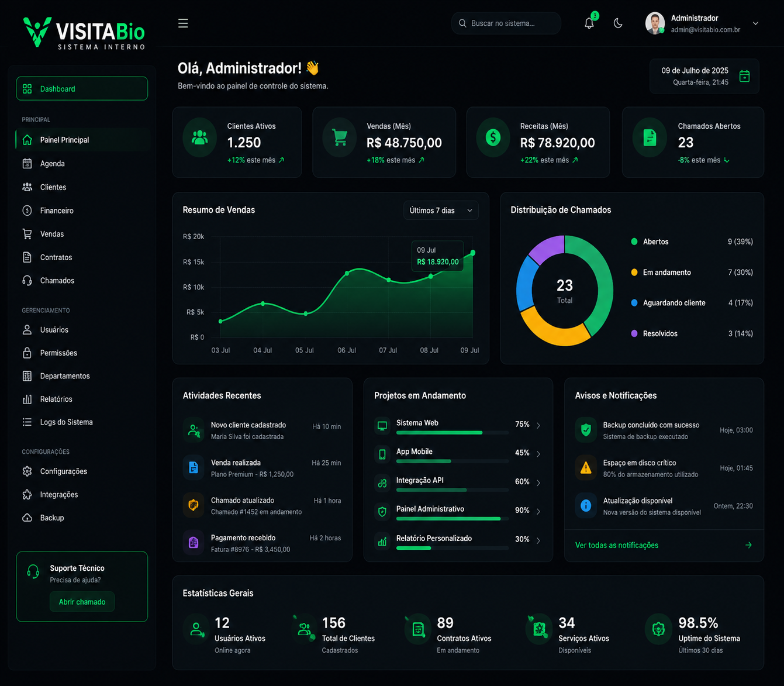Click the Backup concluído shield icon

(586, 430)
